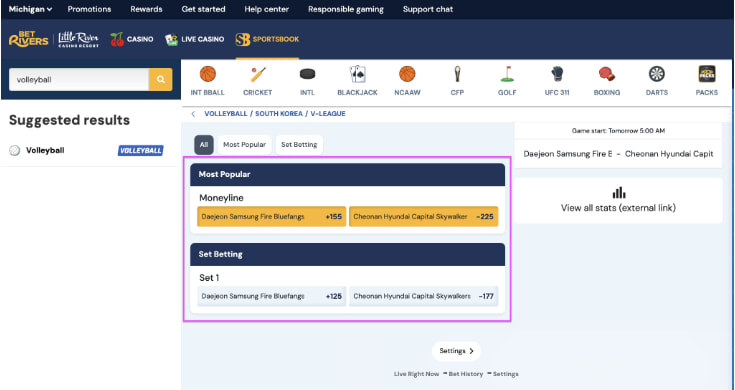735x390 pixels.
Task: Click the SOUTH KOREA breadcrumb link
Action: 279,114
